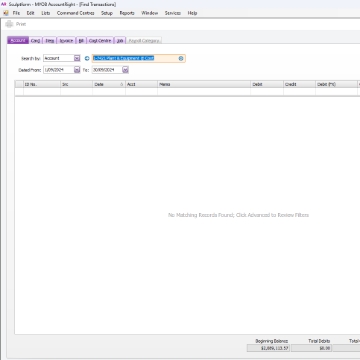The width and height of the screenshot is (360, 360).
Task: Click the ID No. column header
Action: (x=42, y=84)
